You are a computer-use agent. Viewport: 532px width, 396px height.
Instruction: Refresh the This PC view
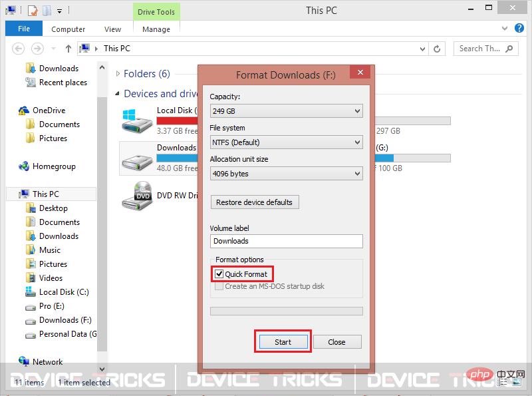pos(437,49)
